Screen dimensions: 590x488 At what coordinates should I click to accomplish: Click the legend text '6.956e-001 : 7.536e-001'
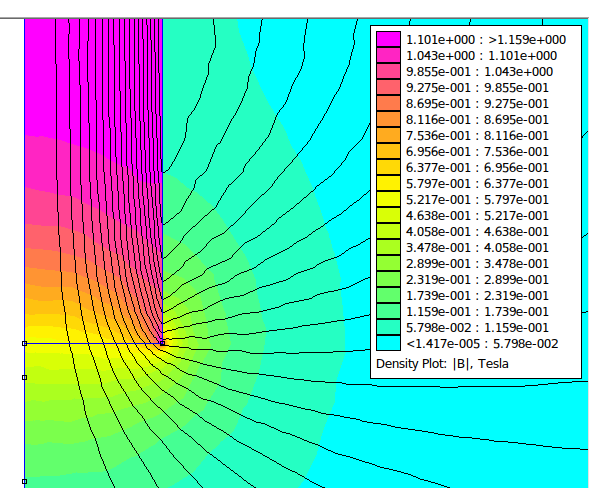point(477,152)
